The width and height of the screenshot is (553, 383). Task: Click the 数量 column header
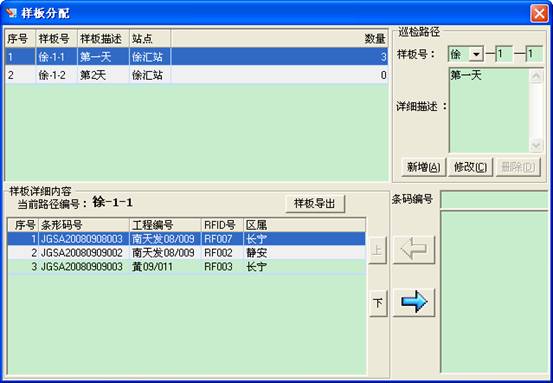(279, 38)
